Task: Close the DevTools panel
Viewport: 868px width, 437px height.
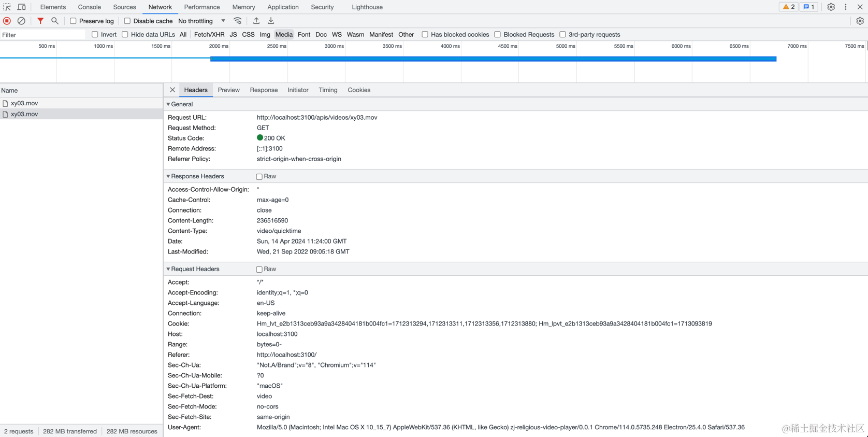Action: click(x=860, y=7)
